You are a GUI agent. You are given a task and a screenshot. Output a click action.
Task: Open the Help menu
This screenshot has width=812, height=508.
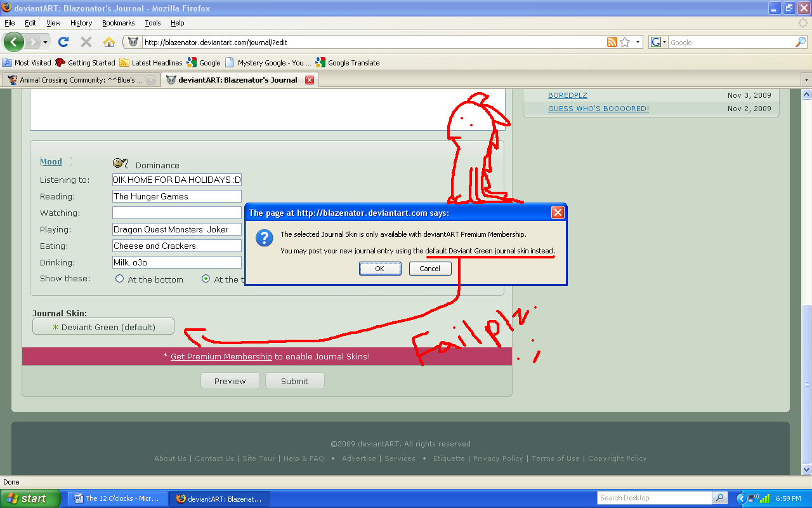[178, 23]
